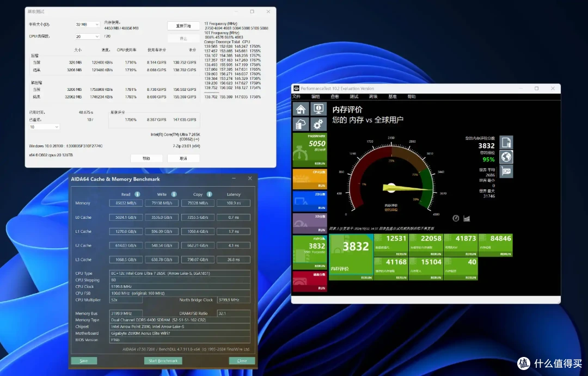The height and width of the screenshot is (376, 588).
Task: Click the PerformanceTest title bar app icon
Action: [296, 89]
